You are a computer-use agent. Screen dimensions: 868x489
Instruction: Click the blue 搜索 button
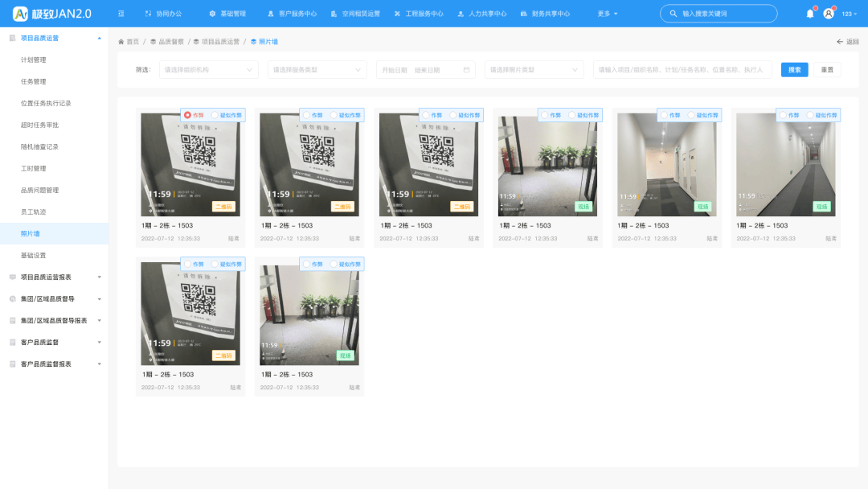[x=794, y=70]
